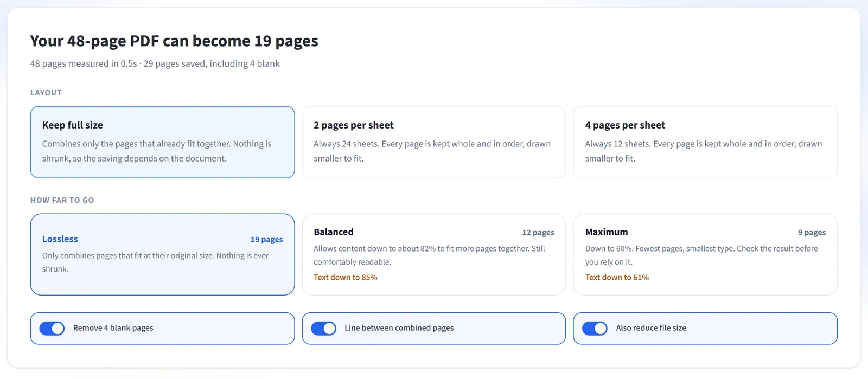
Task: Select the Balanced 12 pages option
Action: [434, 254]
